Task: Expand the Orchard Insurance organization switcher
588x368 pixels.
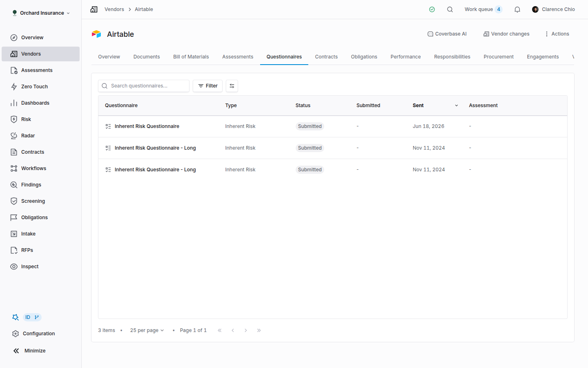Action: 41,13
